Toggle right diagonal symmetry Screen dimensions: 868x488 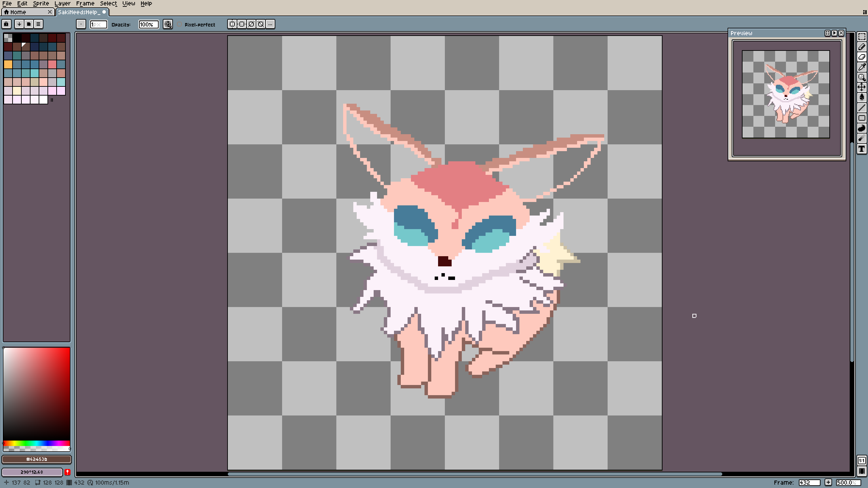point(251,24)
